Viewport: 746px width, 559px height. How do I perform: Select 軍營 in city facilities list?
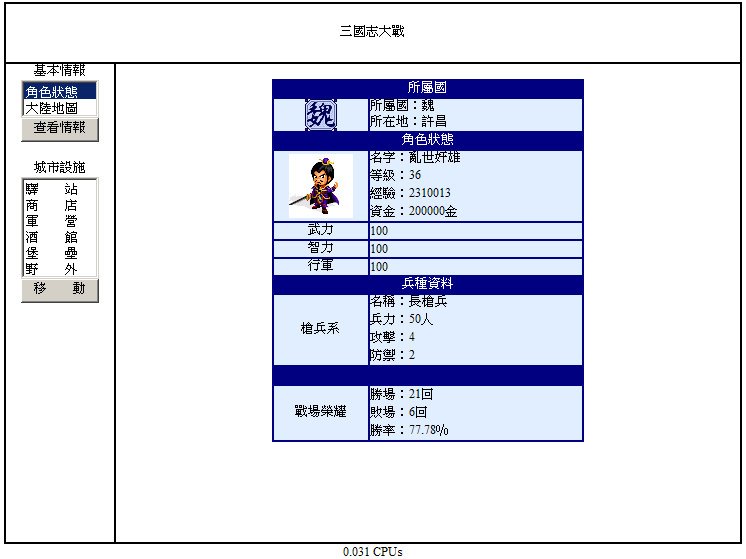tap(59, 221)
